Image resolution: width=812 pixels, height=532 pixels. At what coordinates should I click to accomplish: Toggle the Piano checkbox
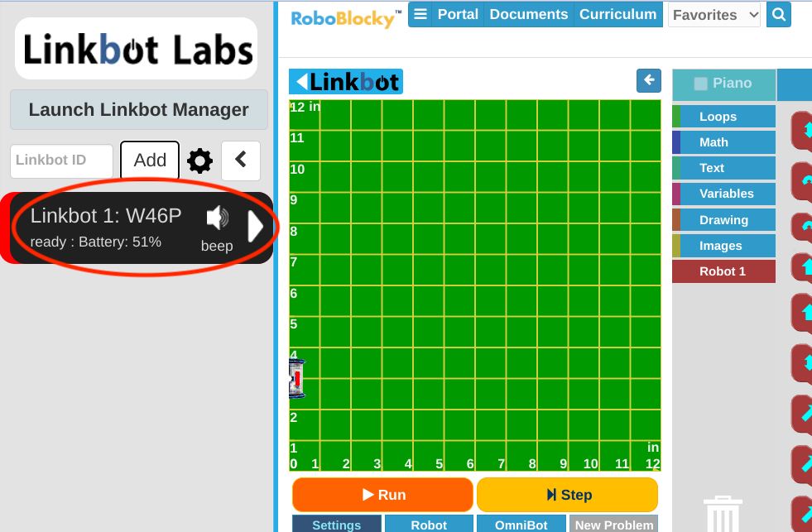700,84
